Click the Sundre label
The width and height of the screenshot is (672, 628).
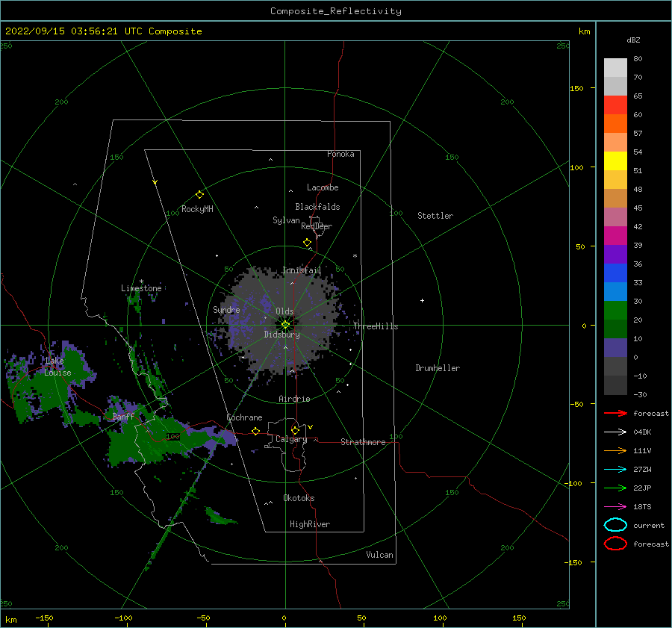(x=226, y=309)
